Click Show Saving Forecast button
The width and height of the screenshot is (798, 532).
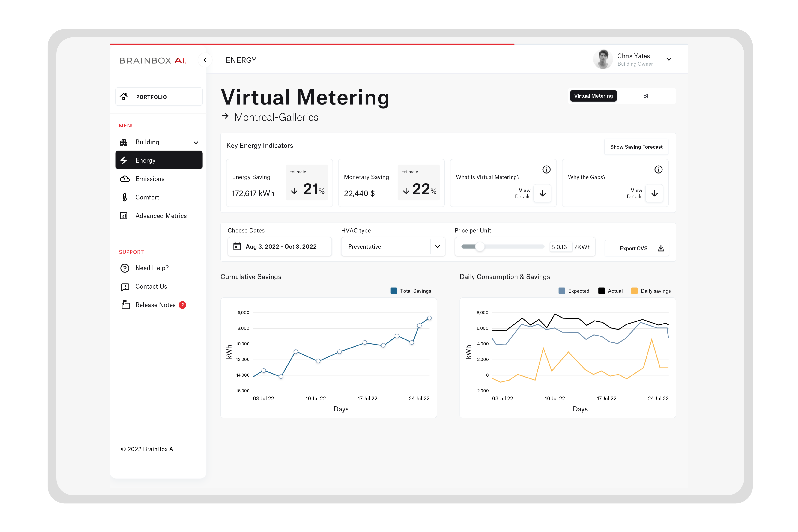(x=636, y=147)
